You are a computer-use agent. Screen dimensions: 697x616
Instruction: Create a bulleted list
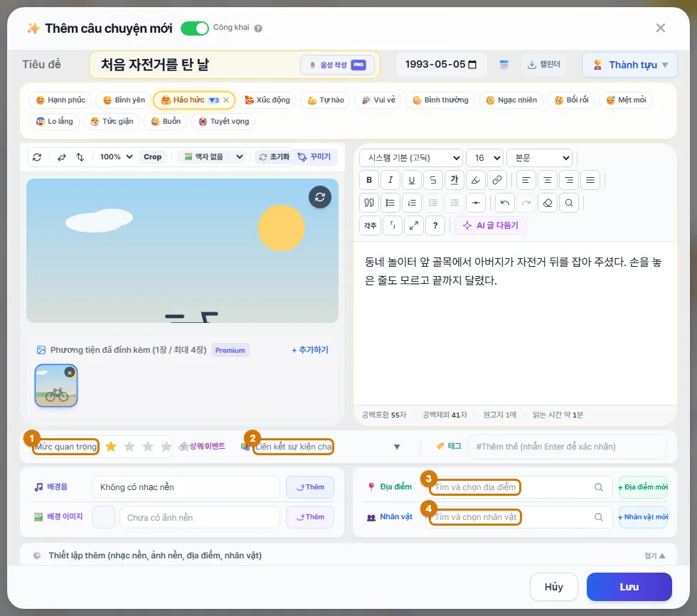[x=390, y=203]
